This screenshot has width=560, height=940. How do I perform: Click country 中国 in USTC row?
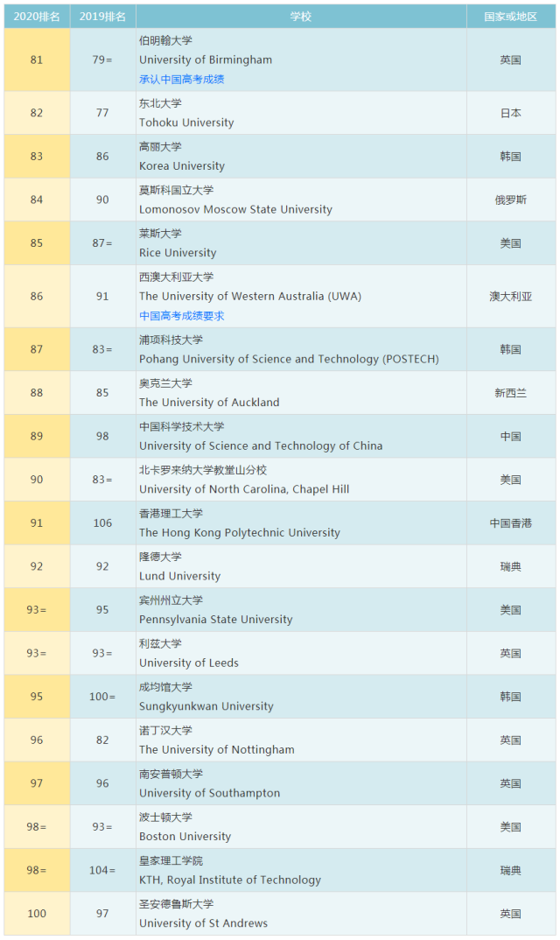(511, 437)
